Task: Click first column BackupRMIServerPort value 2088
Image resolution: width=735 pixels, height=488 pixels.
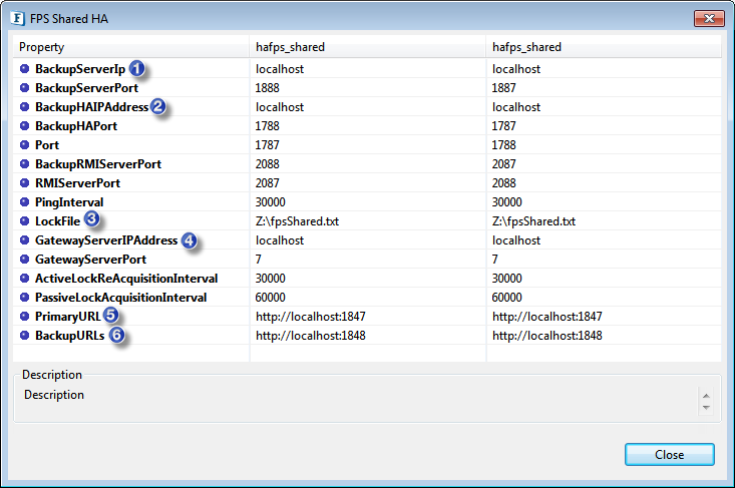Action: click(x=267, y=164)
